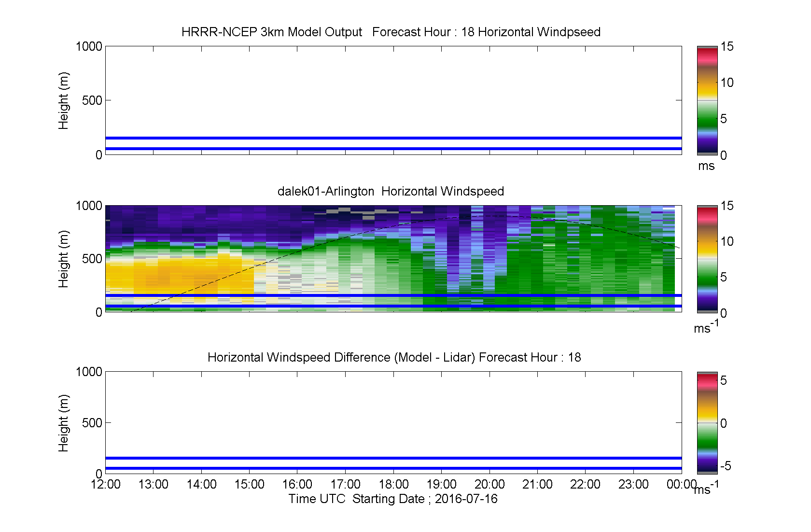
Task: Click the 19:00 time tick label
Action: 442,484
